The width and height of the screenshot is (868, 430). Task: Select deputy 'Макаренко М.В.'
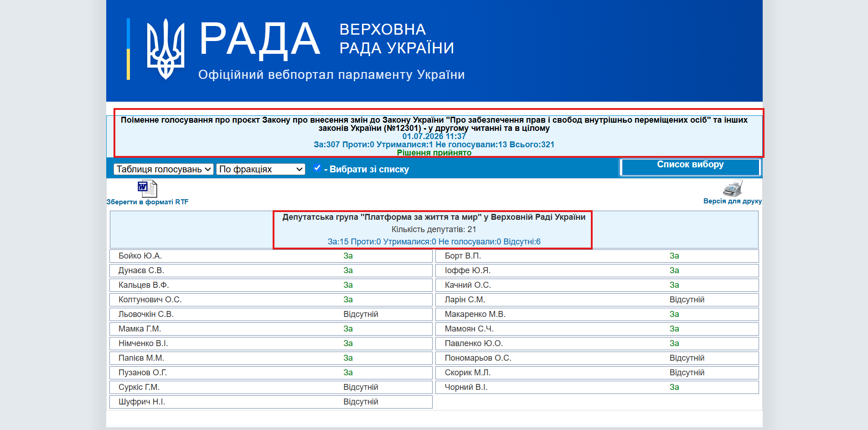[x=475, y=314]
